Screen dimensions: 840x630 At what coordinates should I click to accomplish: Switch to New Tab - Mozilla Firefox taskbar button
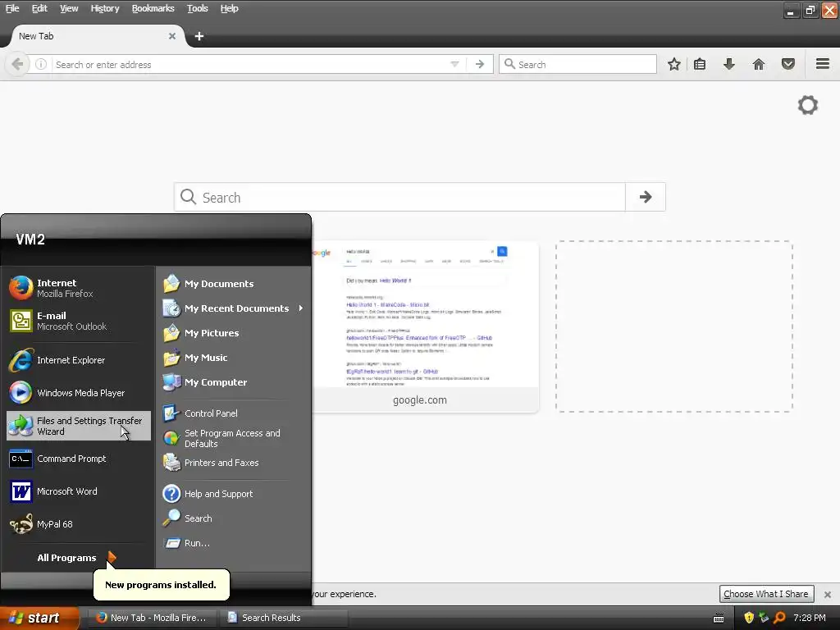click(151, 618)
